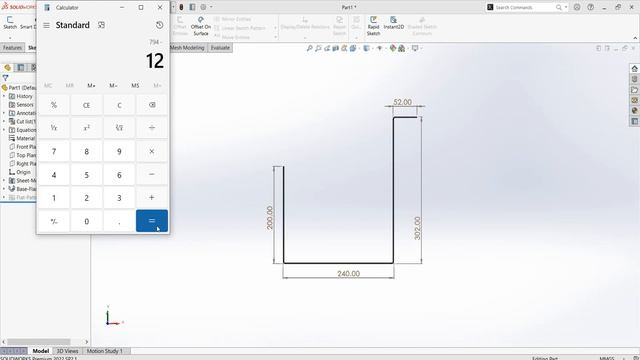Switch to the 3D Views bottom tab
The width and height of the screenshot is (640, 360).
click(x=67, y=351)
